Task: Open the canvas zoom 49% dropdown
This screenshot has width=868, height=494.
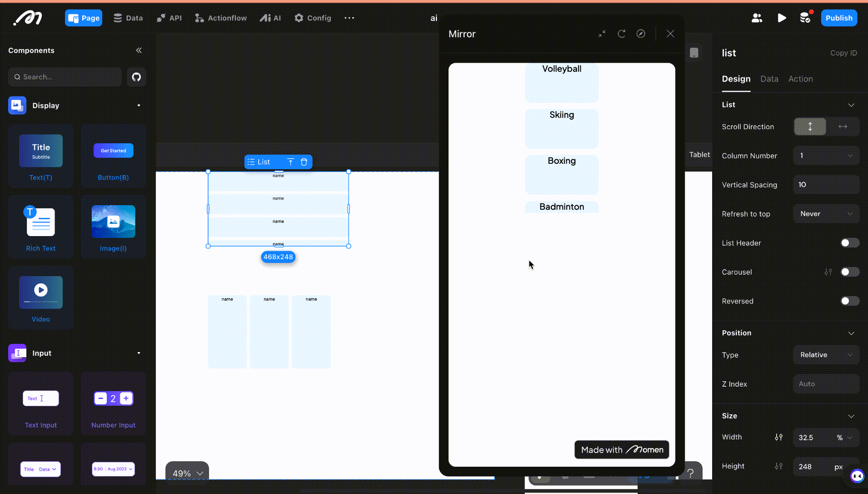Action: (x=187, y=473)
